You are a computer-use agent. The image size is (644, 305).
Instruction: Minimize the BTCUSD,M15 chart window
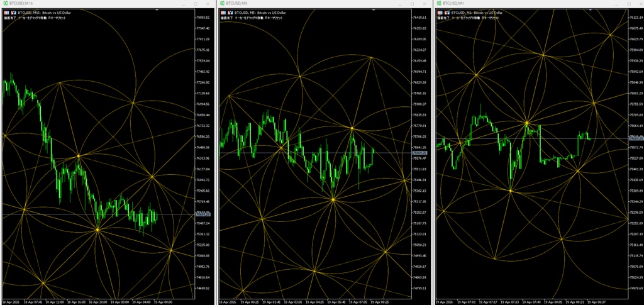[184, 4]
